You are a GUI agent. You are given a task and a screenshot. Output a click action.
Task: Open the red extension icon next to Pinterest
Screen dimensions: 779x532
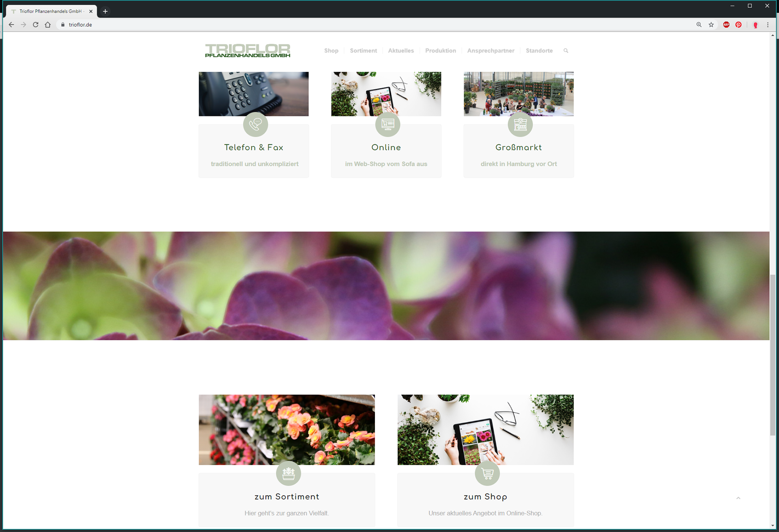(755, 25)
